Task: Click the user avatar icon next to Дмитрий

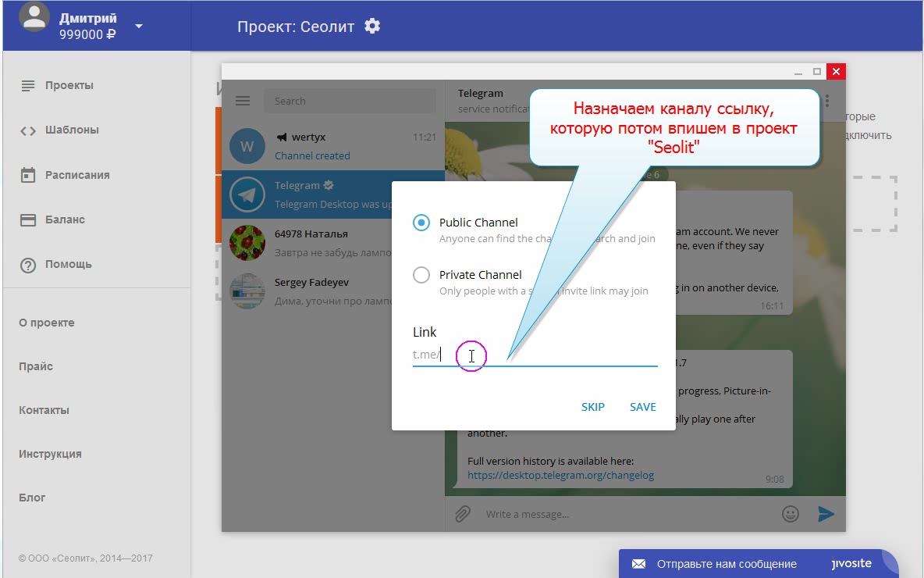Action: (x=34, y=16)
